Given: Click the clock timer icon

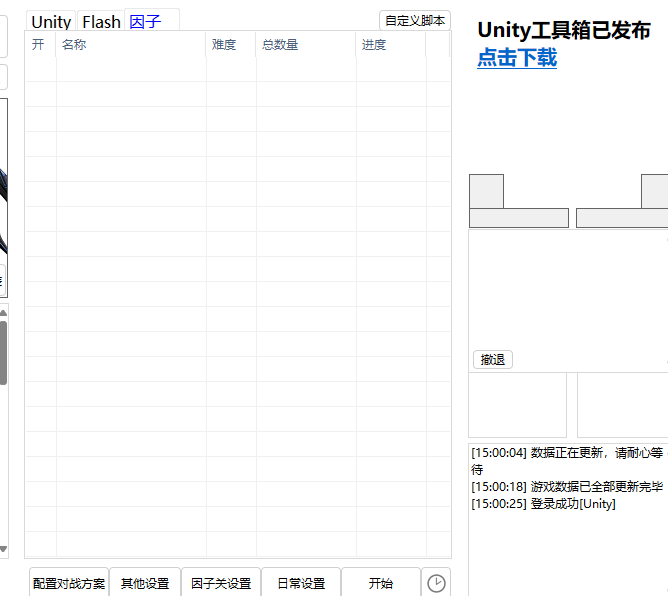Looking at the screenshot, I should [x=436, y=583].
